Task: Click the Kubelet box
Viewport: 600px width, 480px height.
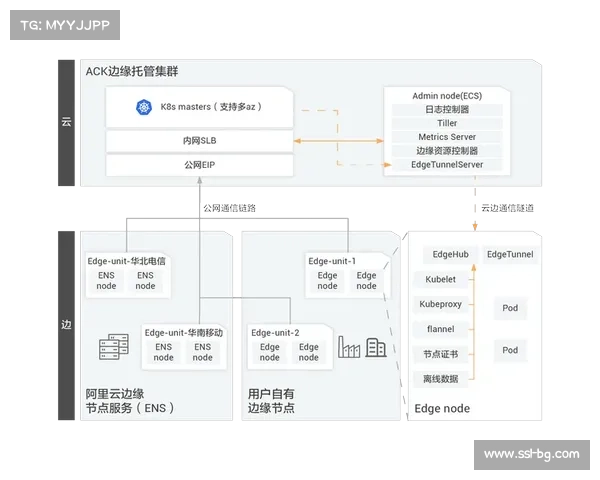Action: tap(440, 279)
